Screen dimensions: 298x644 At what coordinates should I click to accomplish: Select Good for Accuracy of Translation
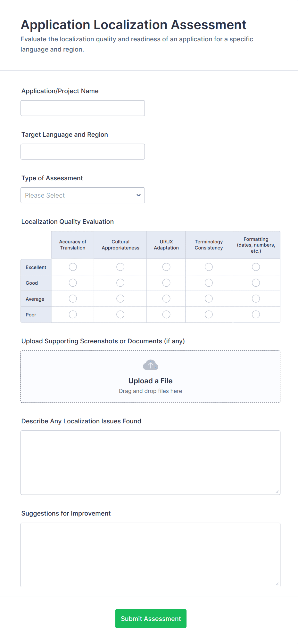(x=72, y=283)
